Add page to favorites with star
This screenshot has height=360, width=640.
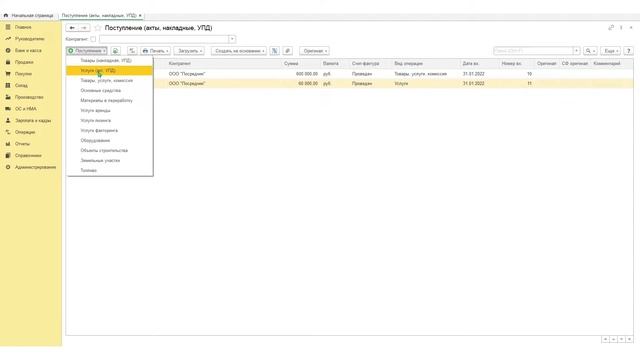pyautogui.click(x=98, y=28)
